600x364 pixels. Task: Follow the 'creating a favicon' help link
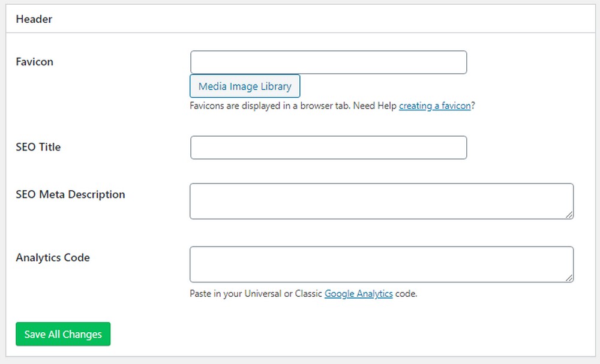[x=434, y=106]
